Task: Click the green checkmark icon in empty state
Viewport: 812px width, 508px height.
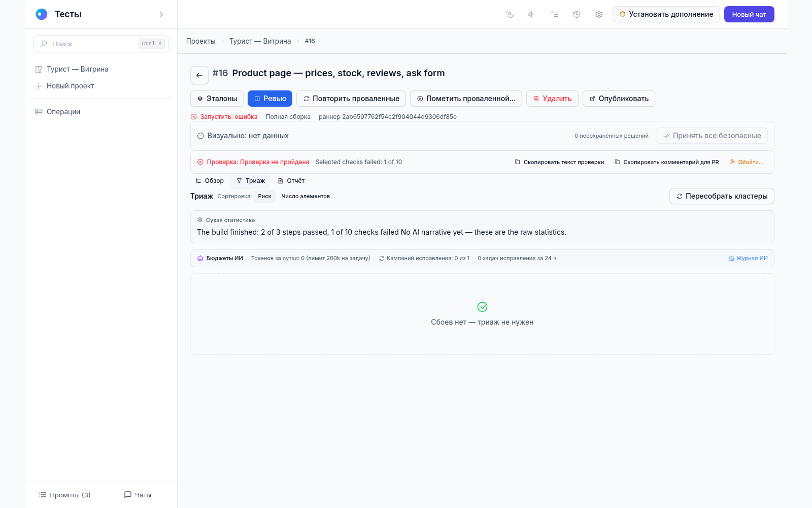Action: pos(482,307)
